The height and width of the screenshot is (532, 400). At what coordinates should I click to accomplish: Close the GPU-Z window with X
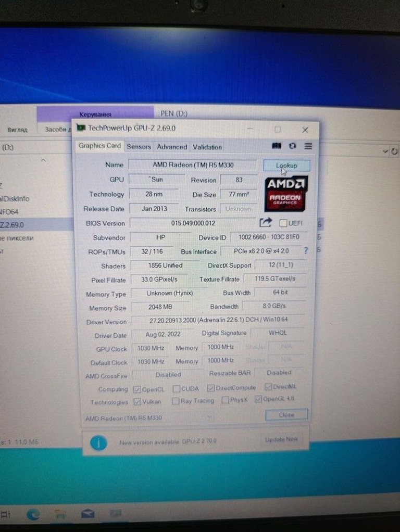pos(305,130)
